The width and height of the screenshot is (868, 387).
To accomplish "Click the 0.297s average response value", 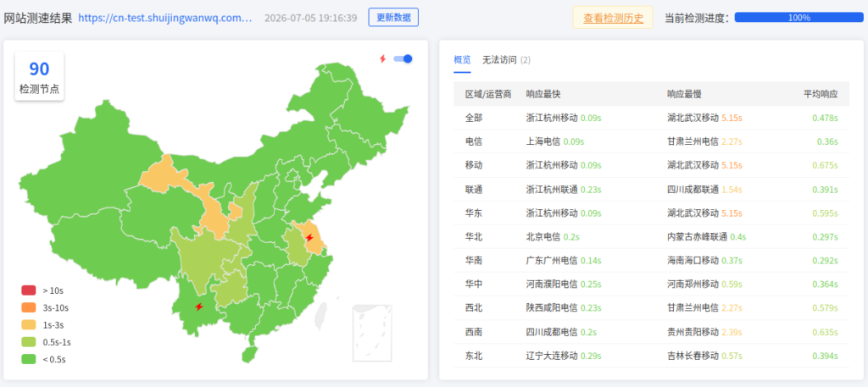I will pos(826,237).
